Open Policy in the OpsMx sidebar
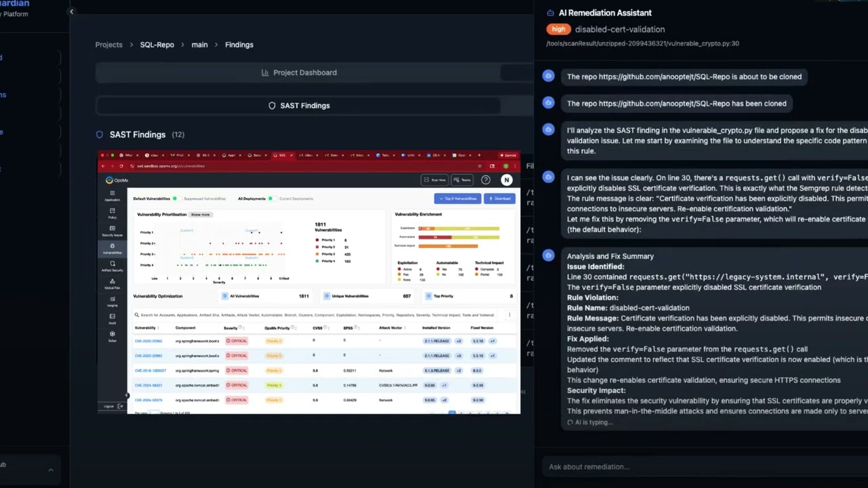Viewport: 868px width, 488px height. tap(112, 213)
